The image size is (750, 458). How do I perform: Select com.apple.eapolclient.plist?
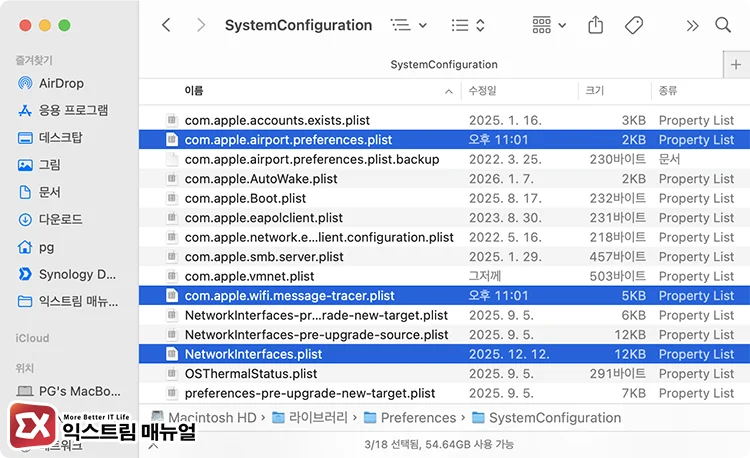[444, 218]
